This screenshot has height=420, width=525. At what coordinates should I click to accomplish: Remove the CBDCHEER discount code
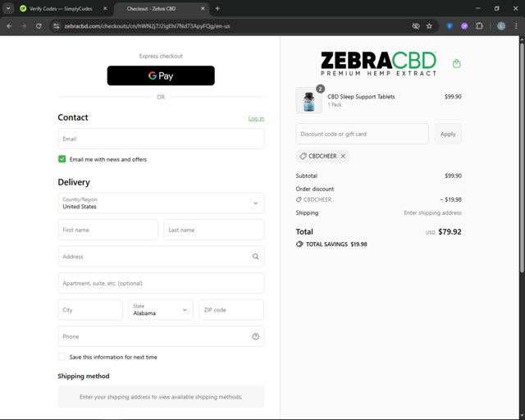343,156
